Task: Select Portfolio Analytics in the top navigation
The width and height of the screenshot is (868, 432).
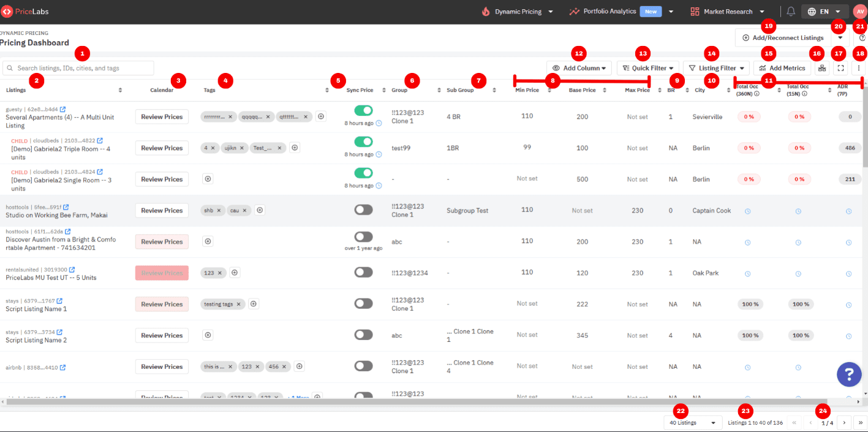Action: point(609,11)
